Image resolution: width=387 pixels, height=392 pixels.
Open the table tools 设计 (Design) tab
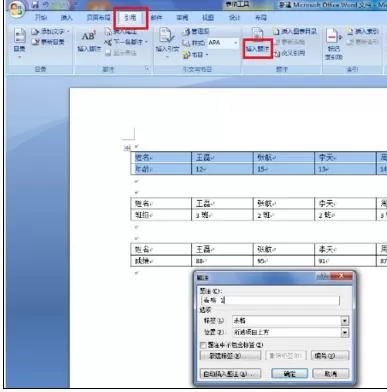tap(234, 18)
